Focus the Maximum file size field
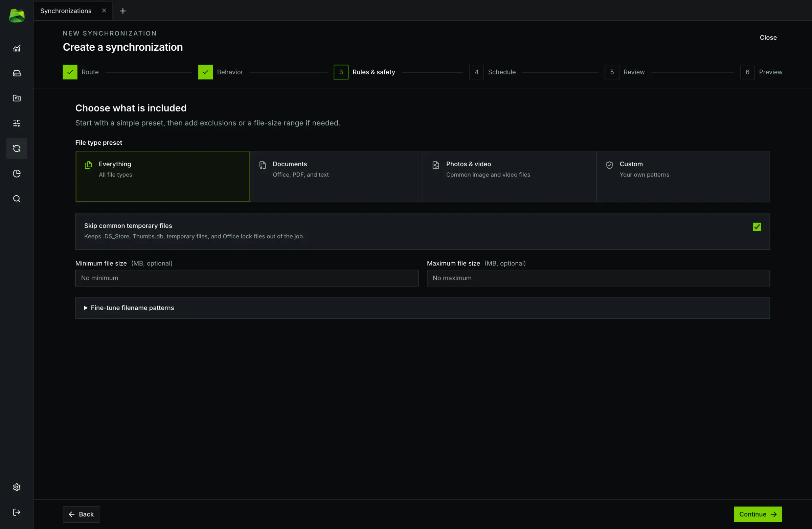The height and width of the screenshot is (529, 812). pyautogui.click(x=598, y=278)
